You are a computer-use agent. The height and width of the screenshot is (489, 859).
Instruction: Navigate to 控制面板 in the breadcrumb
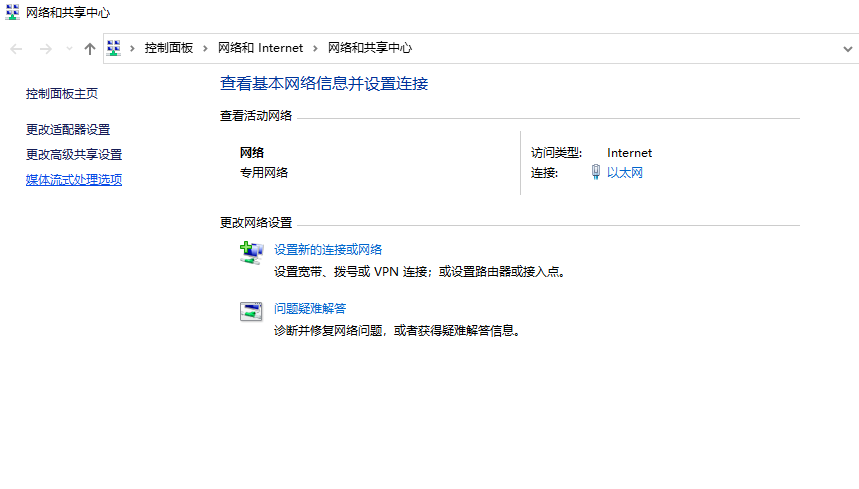[x=168, y=48]
